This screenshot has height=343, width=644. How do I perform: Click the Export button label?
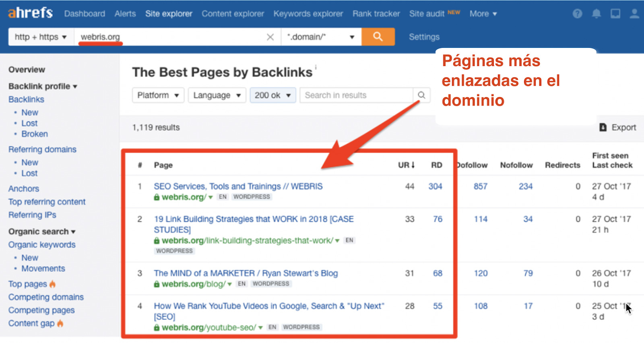(x=624, y=128)
